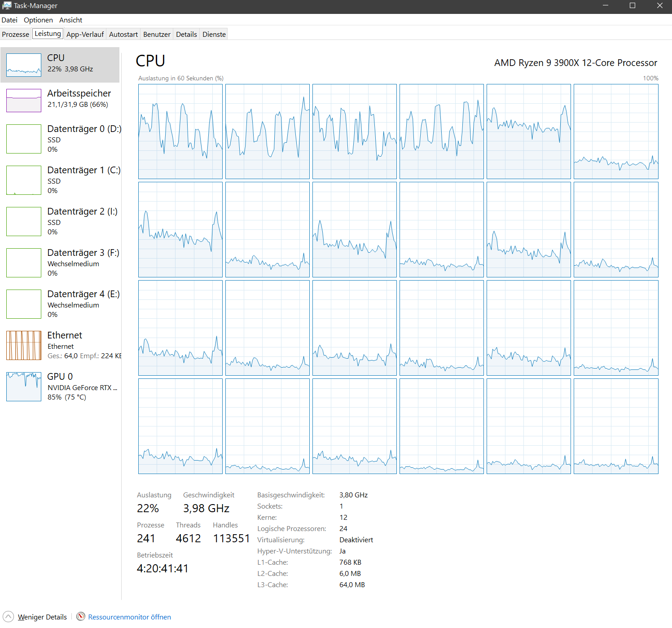Viewport: 672px width, 628px height.
Task: Click the Auslastung 22% value
Action: [148, 508]
